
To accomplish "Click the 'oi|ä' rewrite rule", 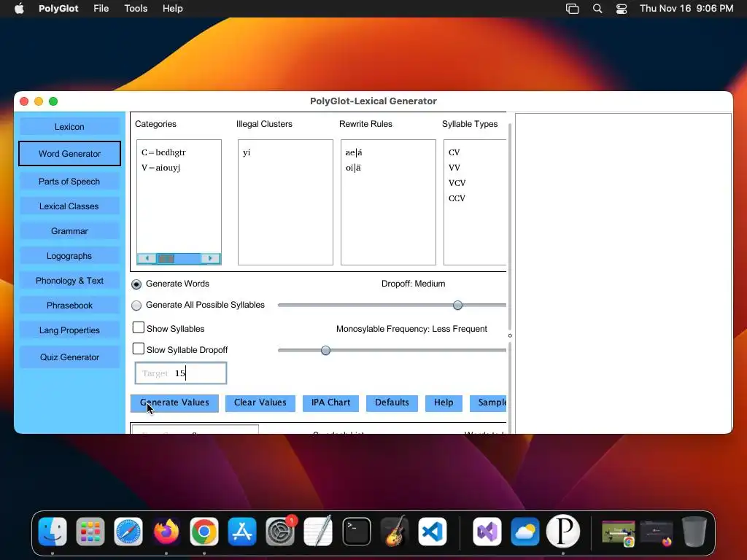I will (353, 168).
